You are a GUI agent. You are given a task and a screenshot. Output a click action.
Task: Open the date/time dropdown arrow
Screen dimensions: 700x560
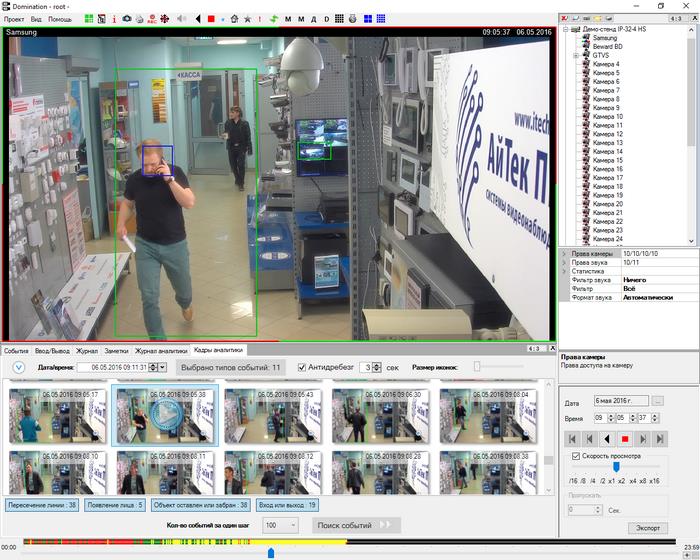162,367
